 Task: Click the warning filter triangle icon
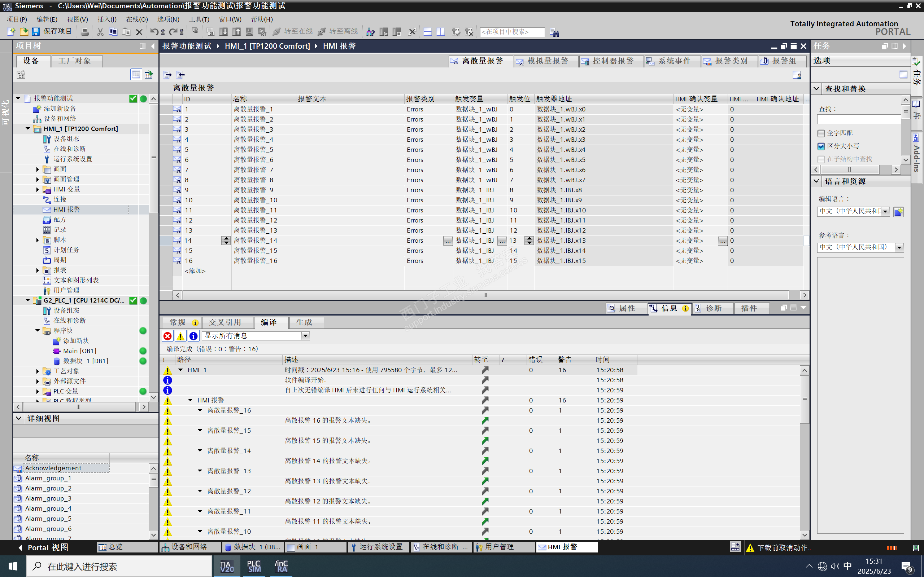click(x=180, y=336)
